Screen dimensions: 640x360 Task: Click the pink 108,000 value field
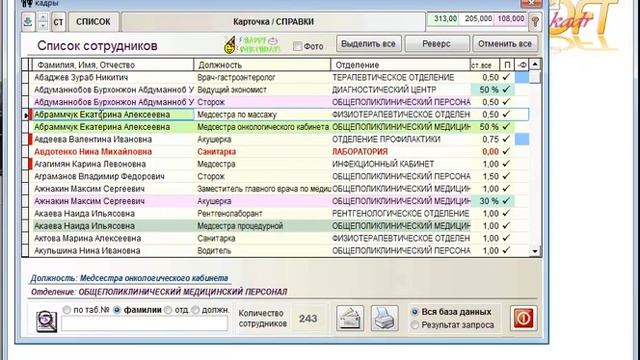510,19
